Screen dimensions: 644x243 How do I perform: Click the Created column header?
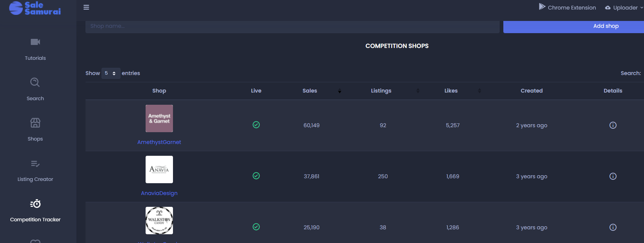[531, 91]
